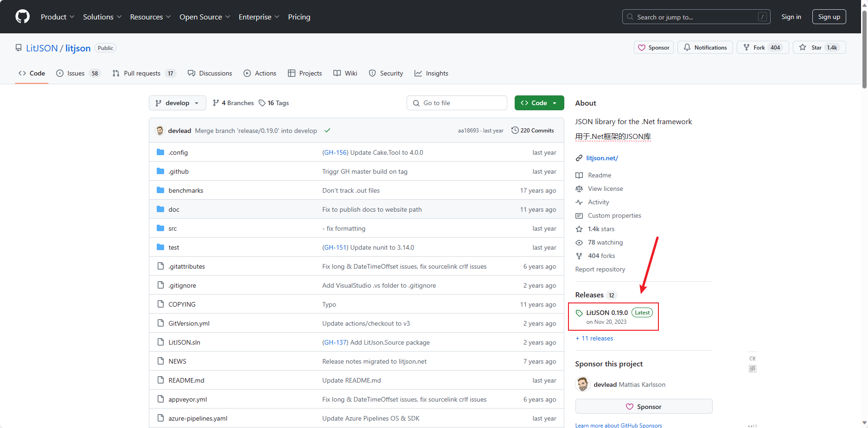
Task: Open the develop branch selector
Action: pos(177,103)
